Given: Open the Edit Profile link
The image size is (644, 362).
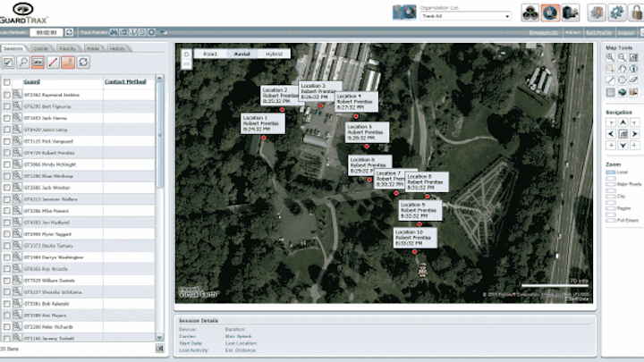Looking at the screenshot, I should pos(598,32).
